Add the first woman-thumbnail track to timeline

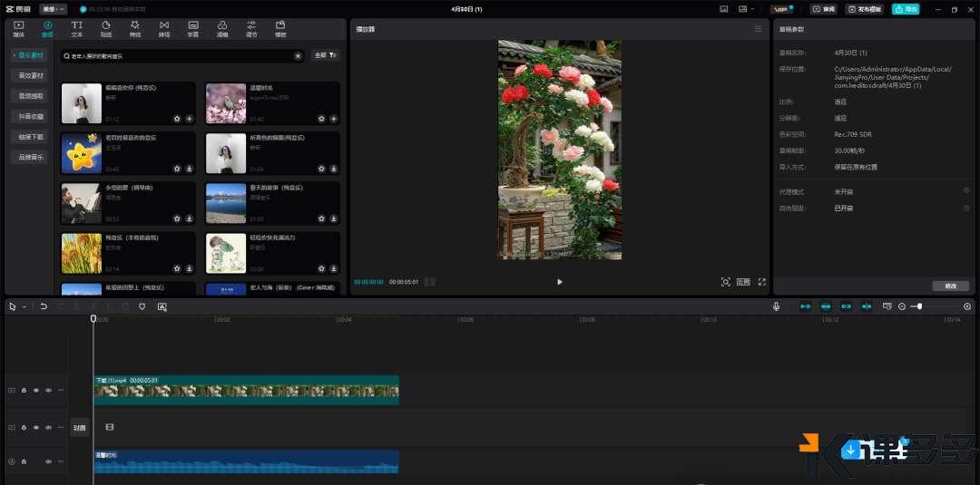pyautogui.click(x=190, y=119)
